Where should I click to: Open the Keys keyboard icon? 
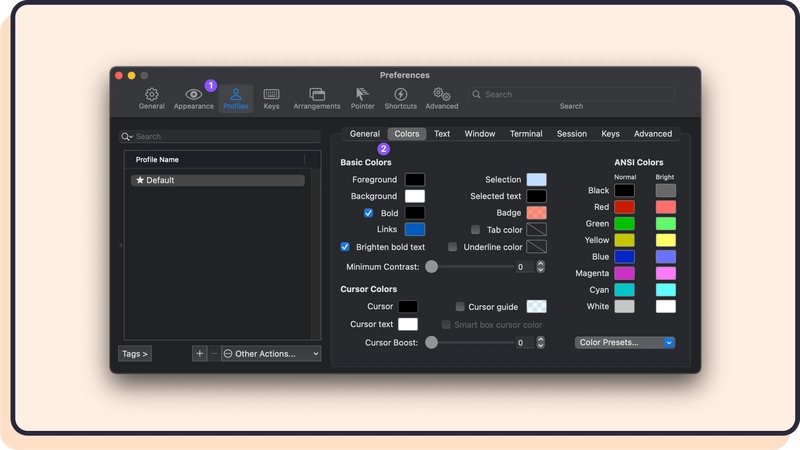pos(271,94)
